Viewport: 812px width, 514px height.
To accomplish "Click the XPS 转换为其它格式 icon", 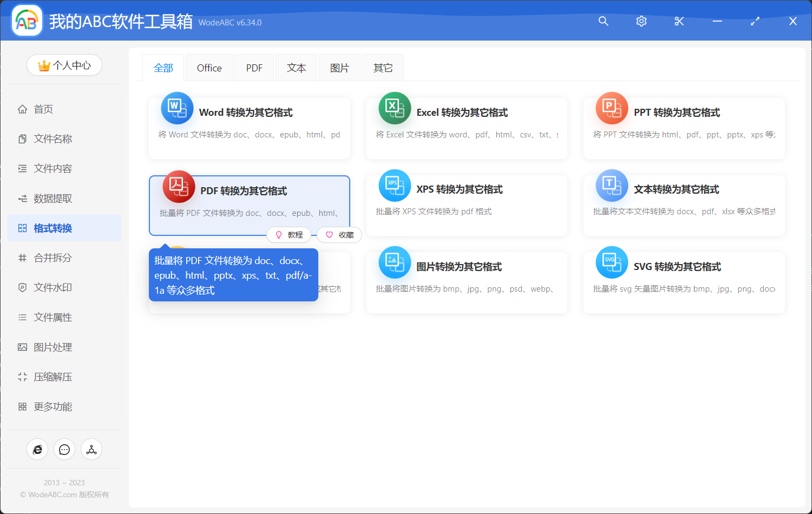I will (x=395, y=185).
